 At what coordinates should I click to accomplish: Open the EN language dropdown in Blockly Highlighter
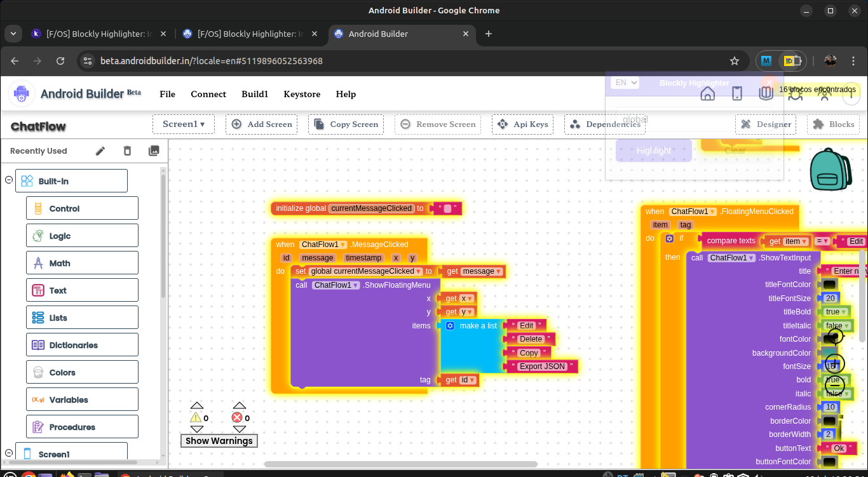(x=625, y=83)
